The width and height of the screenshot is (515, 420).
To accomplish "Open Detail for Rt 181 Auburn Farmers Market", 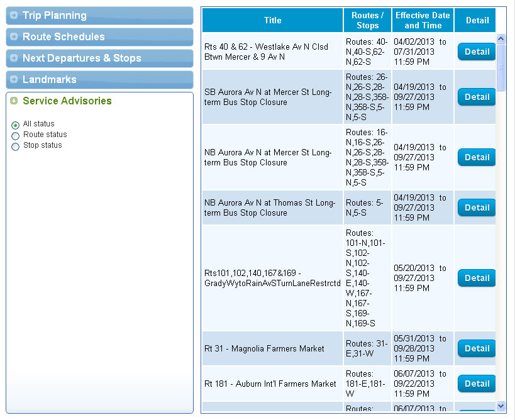I will pyautogui.click(x=477, y=384).
